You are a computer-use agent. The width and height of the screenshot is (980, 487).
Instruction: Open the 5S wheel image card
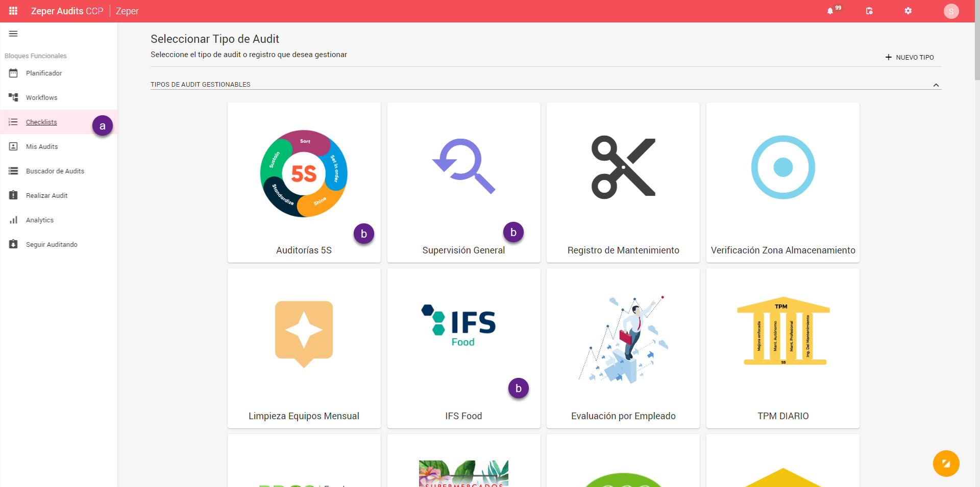(x=304, y=173)
